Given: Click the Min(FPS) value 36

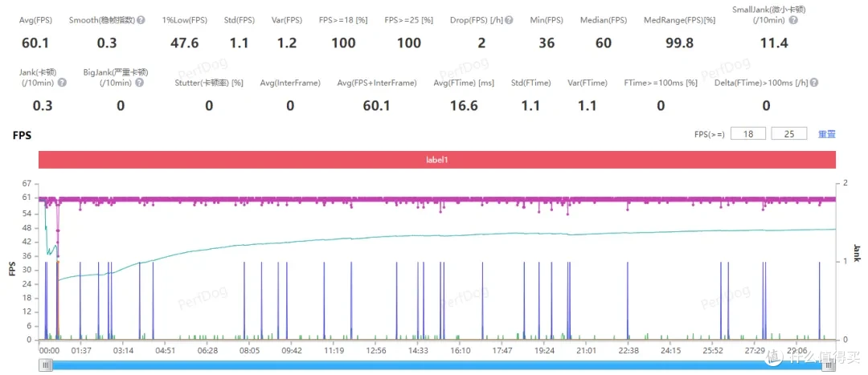Looking at the screenshot, I should [x=547, y=43].
